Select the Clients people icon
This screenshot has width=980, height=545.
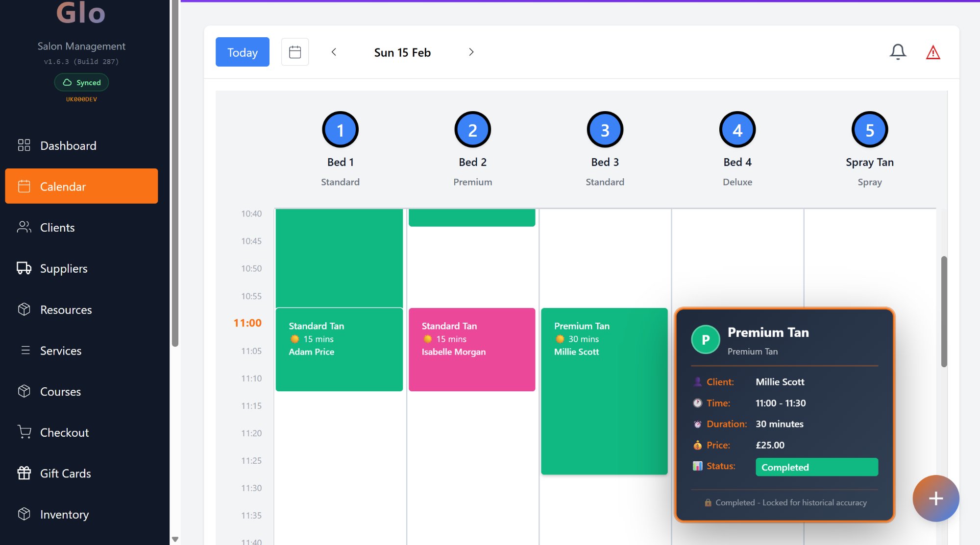pos(24,227)
